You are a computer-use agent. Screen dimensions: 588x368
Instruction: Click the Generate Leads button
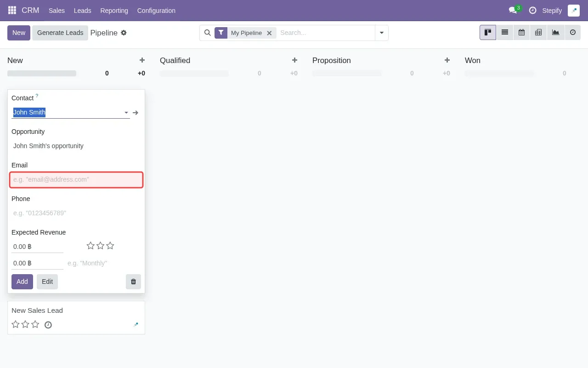(x=60, y=33)
